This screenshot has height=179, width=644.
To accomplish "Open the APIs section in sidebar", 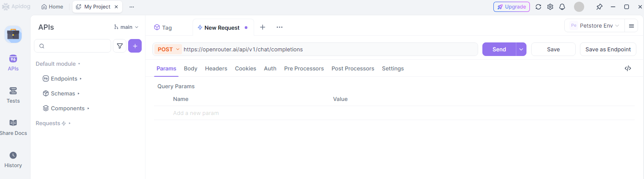I will 13,63.
